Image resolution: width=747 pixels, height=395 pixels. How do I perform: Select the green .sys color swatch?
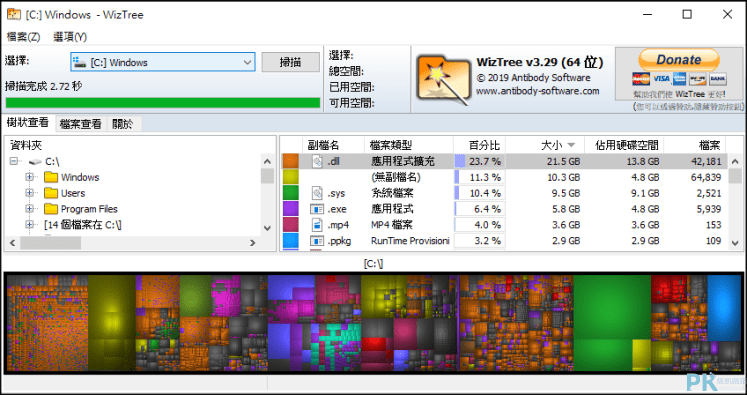coord(291,193)
